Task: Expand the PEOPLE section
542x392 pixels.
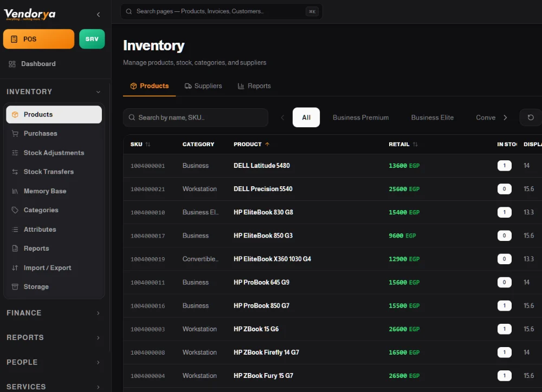Action: [54, 362]
